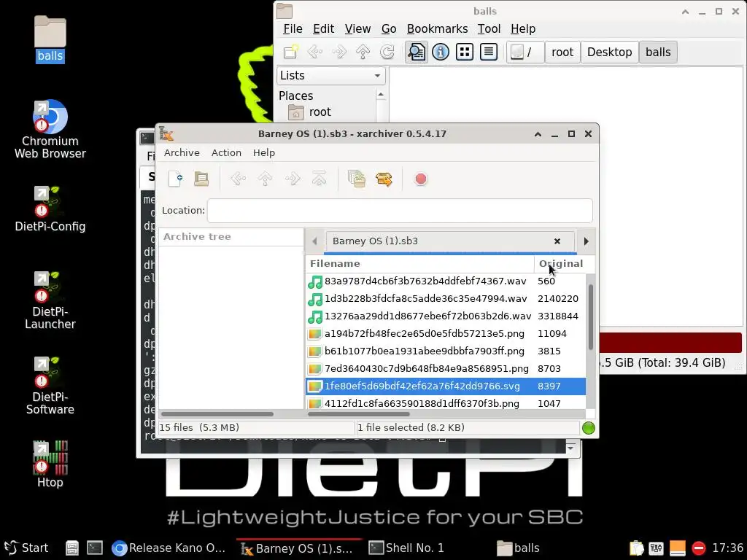This screenshot has width=747, height=560.
Task: Click the red stop button in xarchiver
Action: pyautogui.click(x=421, y=179)
